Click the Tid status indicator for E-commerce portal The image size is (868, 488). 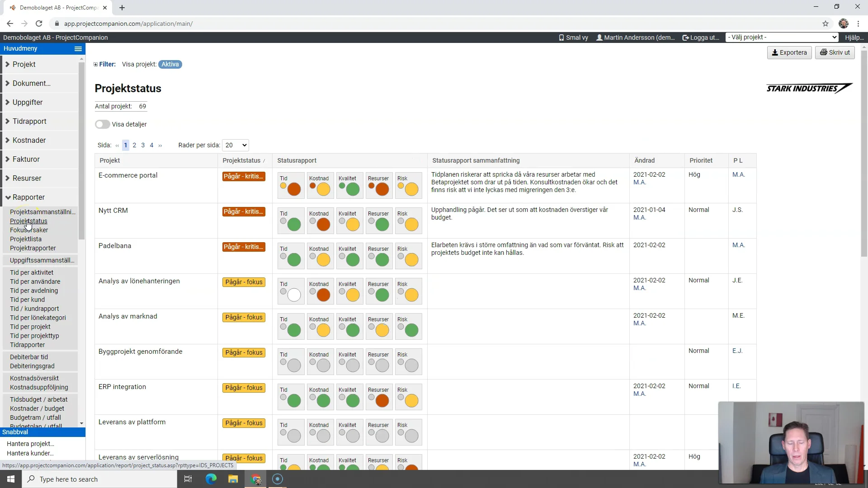(x=291, y=185)
